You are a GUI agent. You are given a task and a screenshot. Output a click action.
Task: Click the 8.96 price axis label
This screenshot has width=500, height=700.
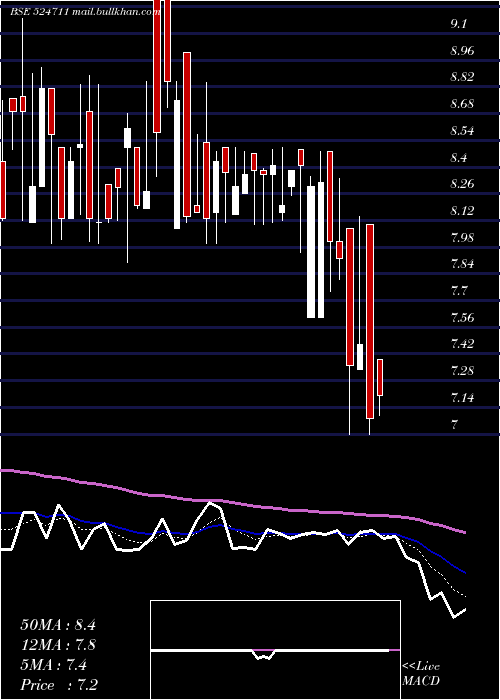462,51
